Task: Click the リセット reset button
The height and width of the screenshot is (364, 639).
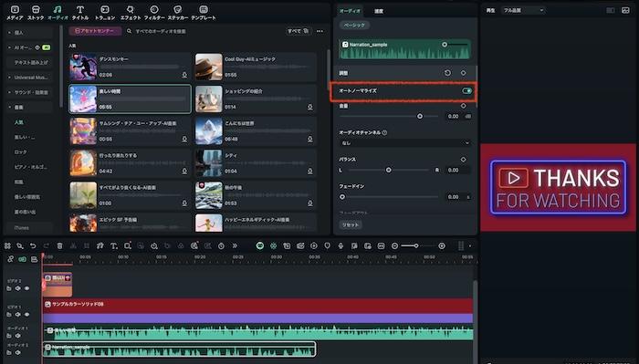Action: (350, 224)
